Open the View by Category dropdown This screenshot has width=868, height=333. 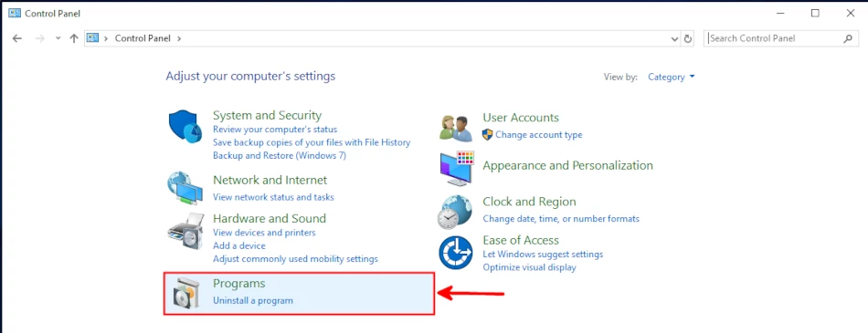click(x=671, y=77)
